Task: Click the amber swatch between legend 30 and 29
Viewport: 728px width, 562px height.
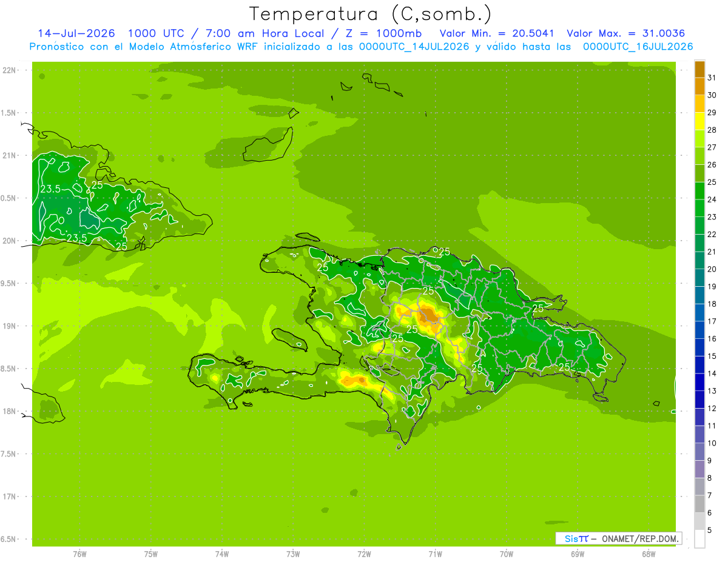Action: coord(699,104)
